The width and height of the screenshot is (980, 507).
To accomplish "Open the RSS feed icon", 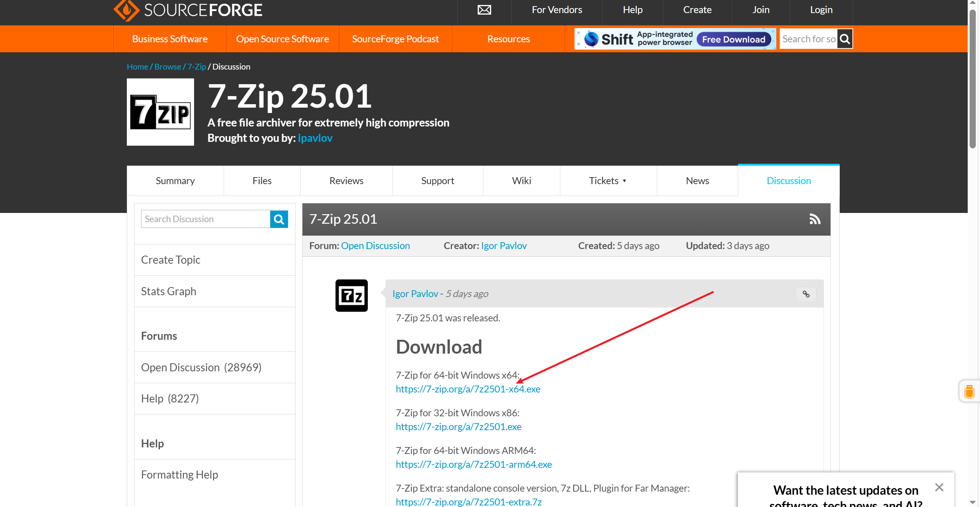I will pos(815,219).
